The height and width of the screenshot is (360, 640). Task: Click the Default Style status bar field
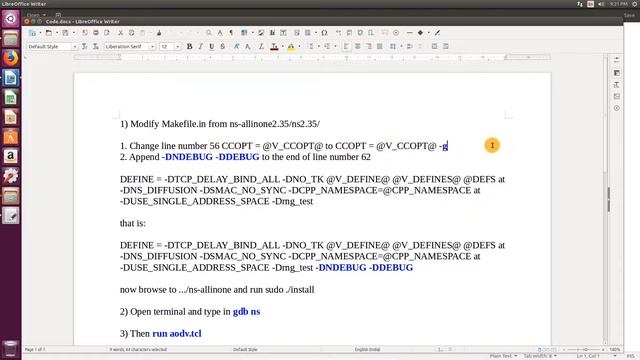coord(245,349)
